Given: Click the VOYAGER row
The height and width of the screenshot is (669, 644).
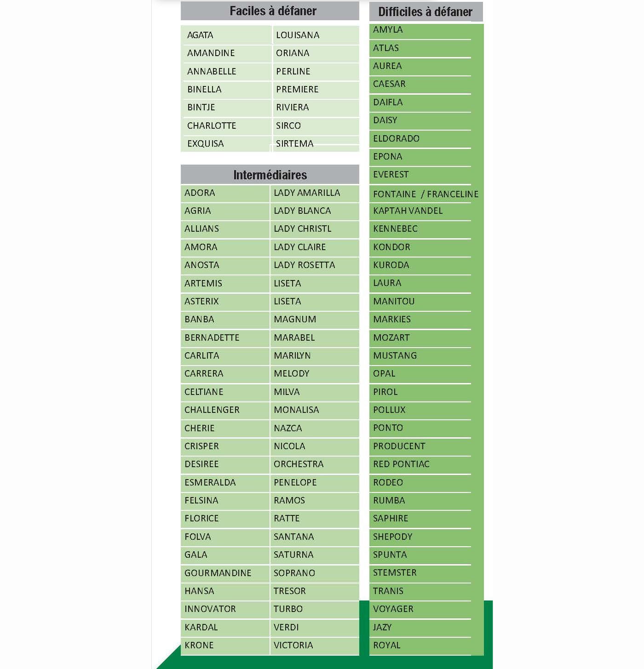Looking at the screenshot, I should pos(420,609).
